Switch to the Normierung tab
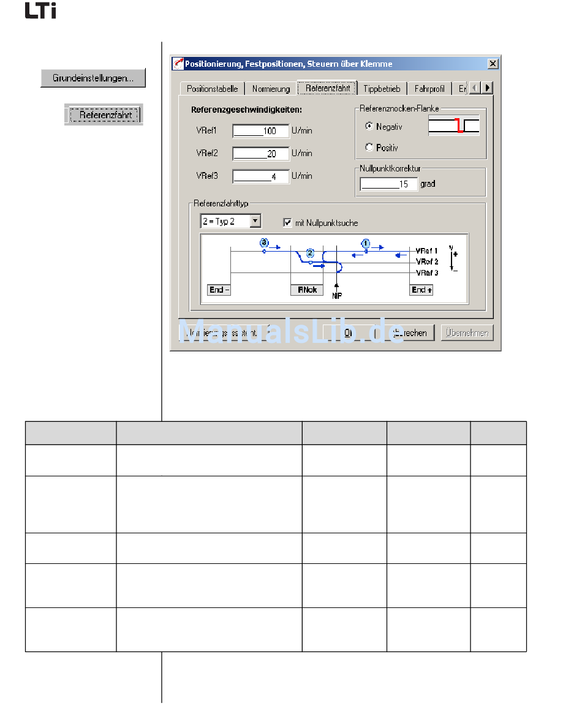Screen dimensions: 582x728 tap(271, 89)
